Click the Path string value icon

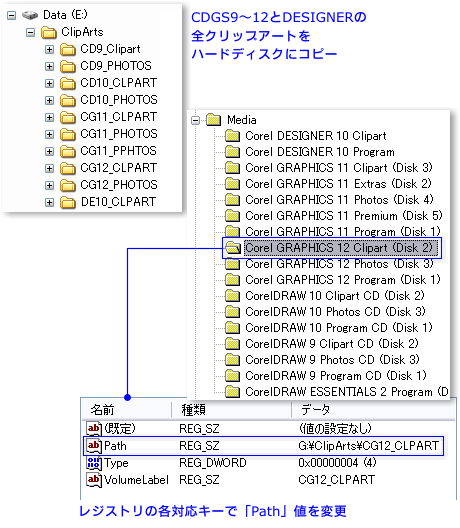[x=94, y=446]
